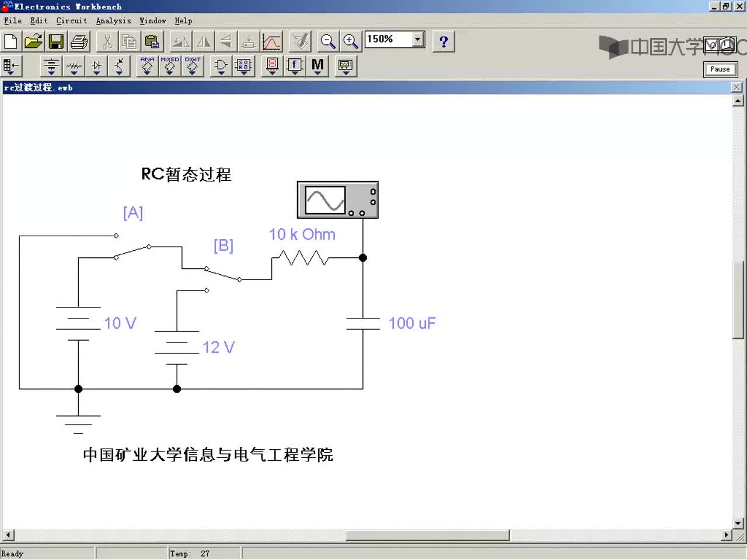Viewport: 747px width, 560px height.
Task: Flip component vertically
Action: [x=226, y=41]
